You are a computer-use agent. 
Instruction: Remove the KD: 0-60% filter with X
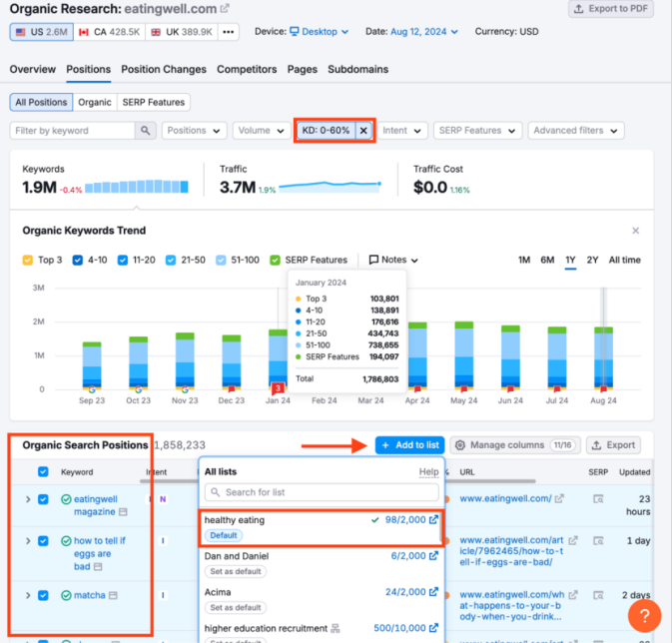363,131
